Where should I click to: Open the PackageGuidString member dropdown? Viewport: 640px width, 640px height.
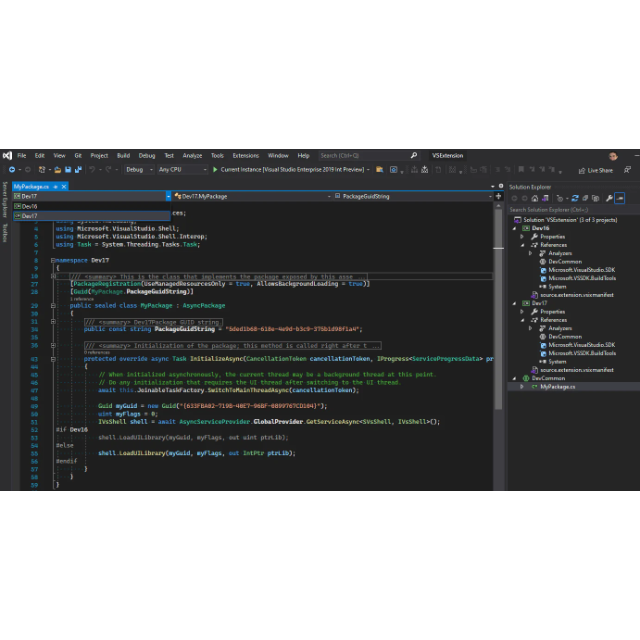pos(413,196)
